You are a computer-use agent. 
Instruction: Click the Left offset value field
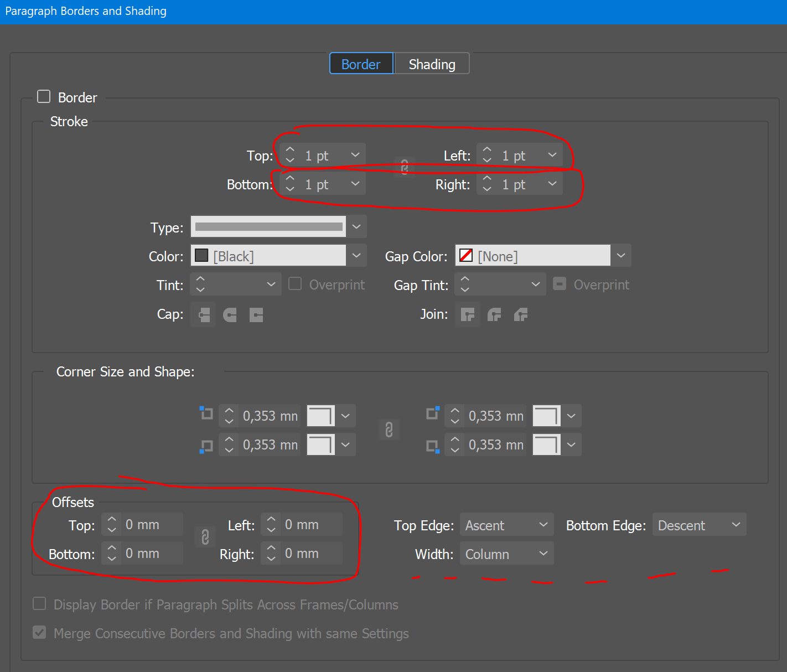[311, 524]
